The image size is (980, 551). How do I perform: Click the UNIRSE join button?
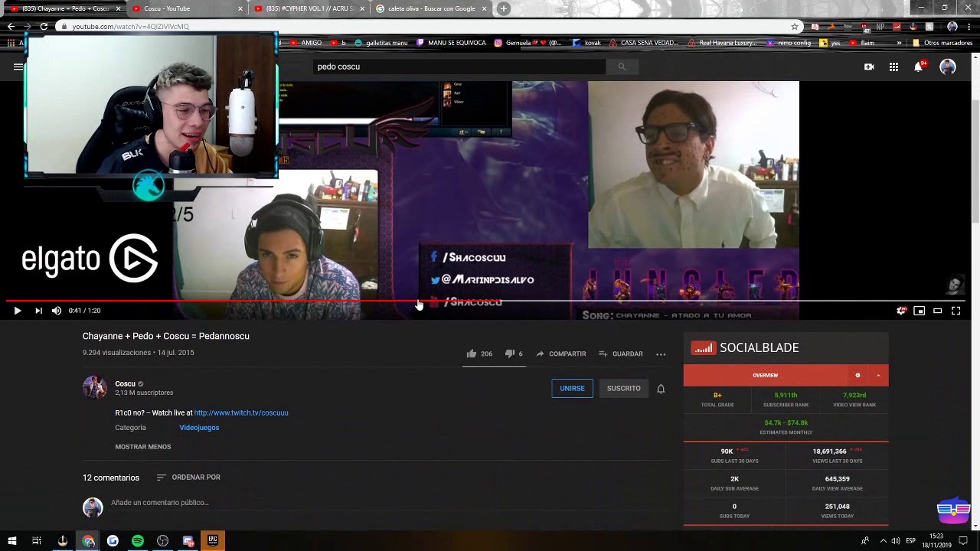coord(572,388)
